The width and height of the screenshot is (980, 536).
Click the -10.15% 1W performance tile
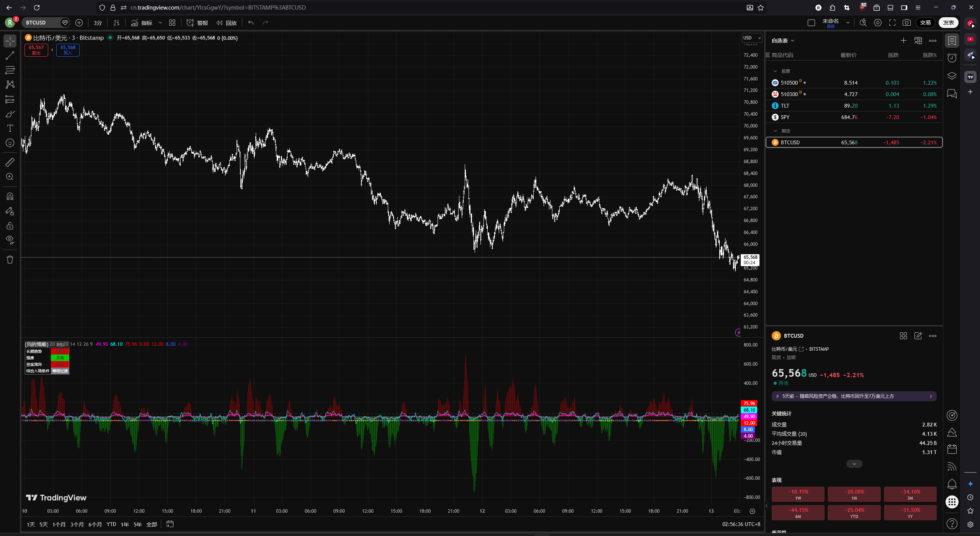tap(798, 494)
